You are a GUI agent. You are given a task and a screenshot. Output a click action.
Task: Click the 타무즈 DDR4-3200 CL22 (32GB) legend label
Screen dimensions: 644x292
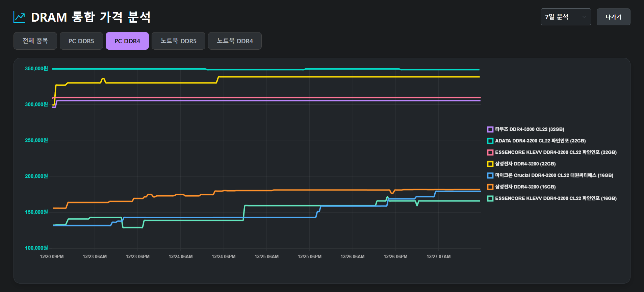click(530, 129)
